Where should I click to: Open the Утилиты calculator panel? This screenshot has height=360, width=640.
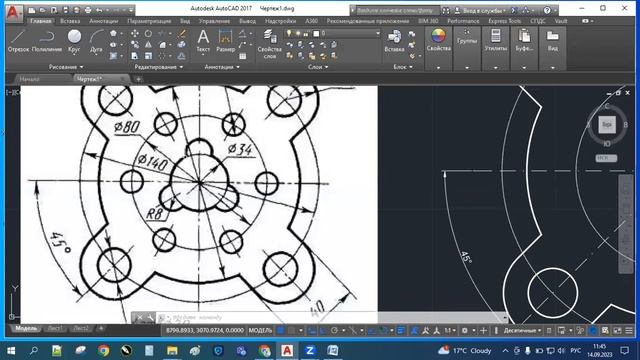coord(496,40)
